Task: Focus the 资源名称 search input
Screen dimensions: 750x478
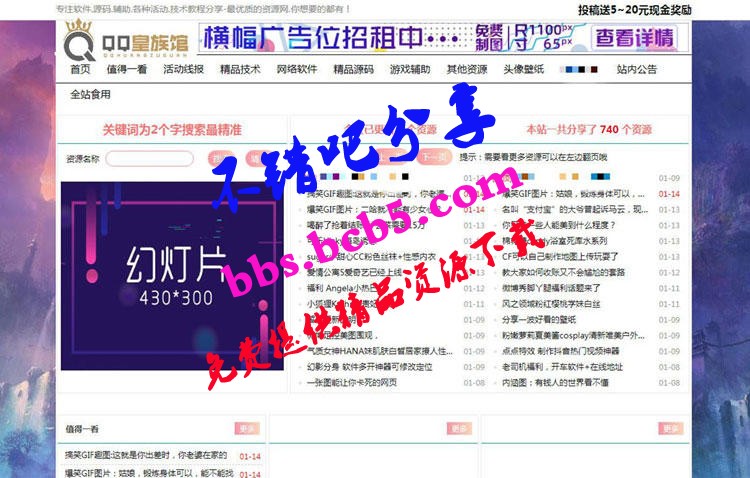Action: [150, 158]
